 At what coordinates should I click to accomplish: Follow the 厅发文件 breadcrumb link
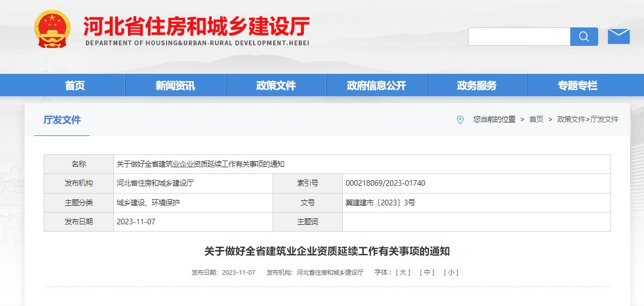click(604, 120)
